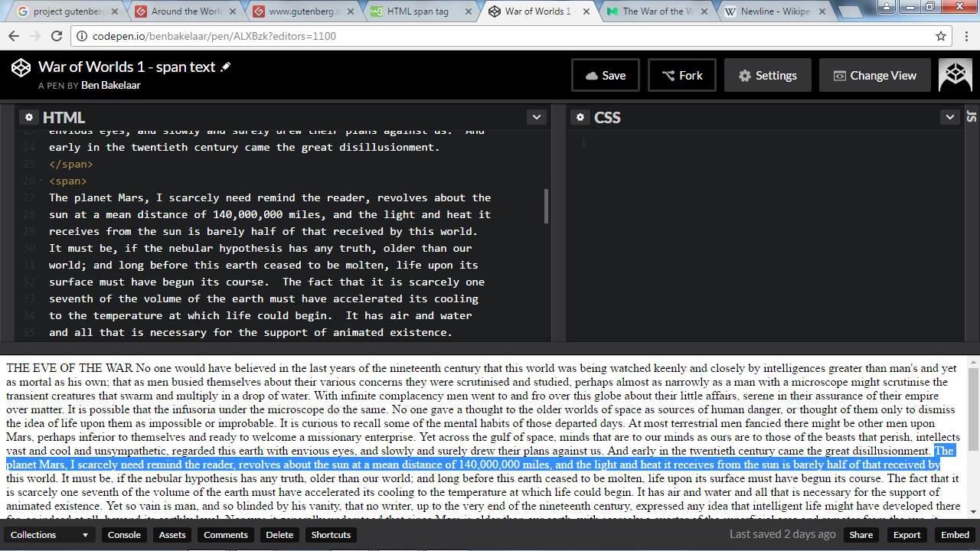Open the Comments panel
This screenshot has width=980, height=551.
click(226, 535)
